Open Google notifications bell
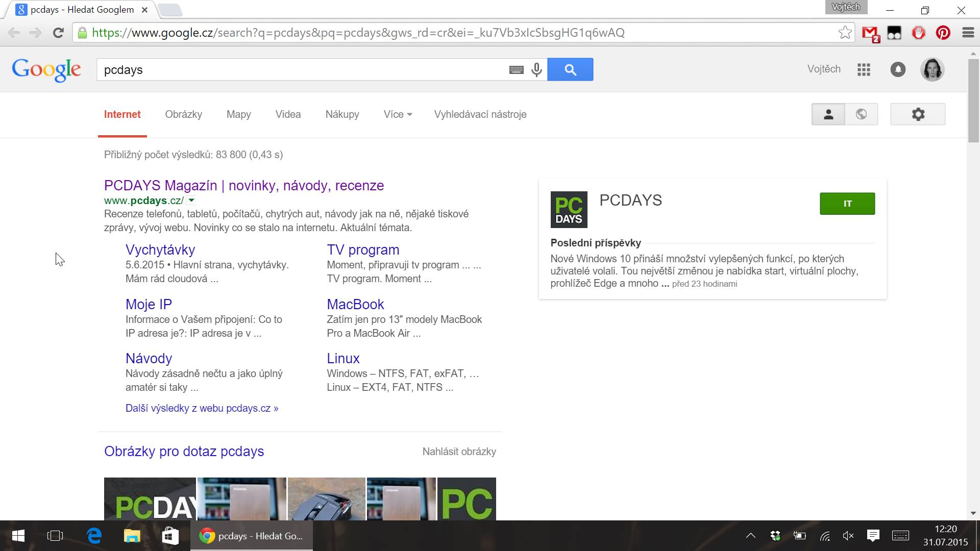The height and width of the screenshot is (551, 980). 898,69
